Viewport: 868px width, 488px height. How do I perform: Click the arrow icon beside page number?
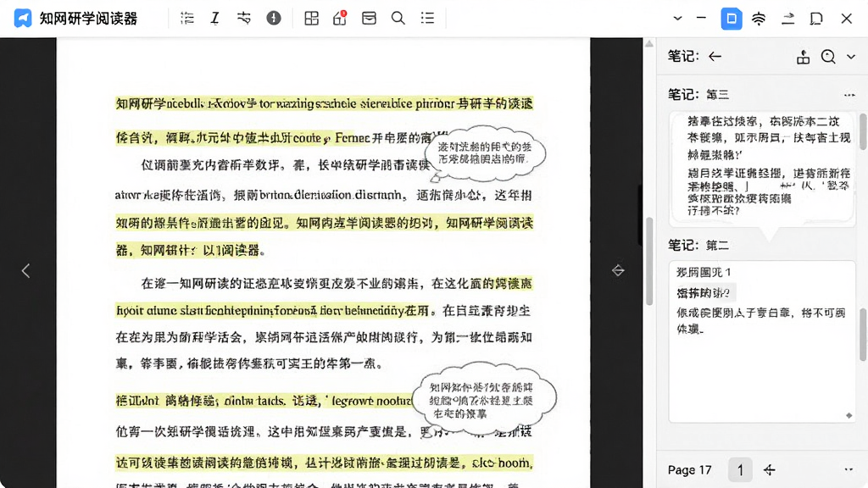pyautogui.click(x=770, y=469)
